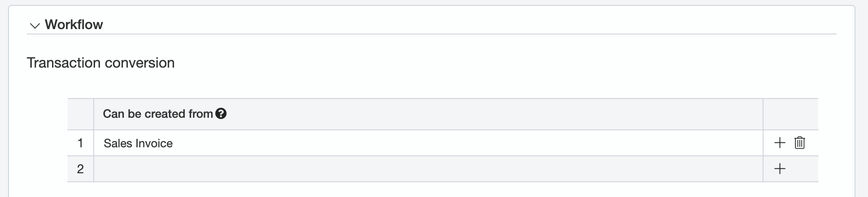Click blank space between subheading and table

430,85
